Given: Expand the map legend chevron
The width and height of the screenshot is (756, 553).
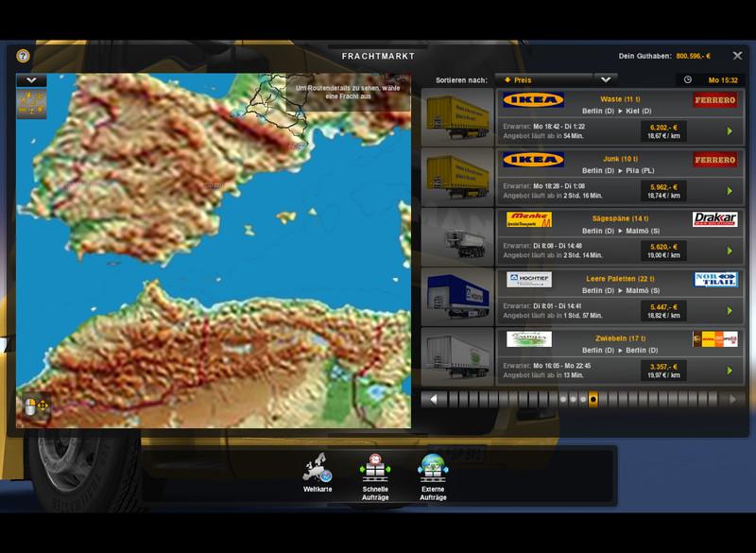Looking at the screenshot, I should pyautogui.click(x=31, y=80).
